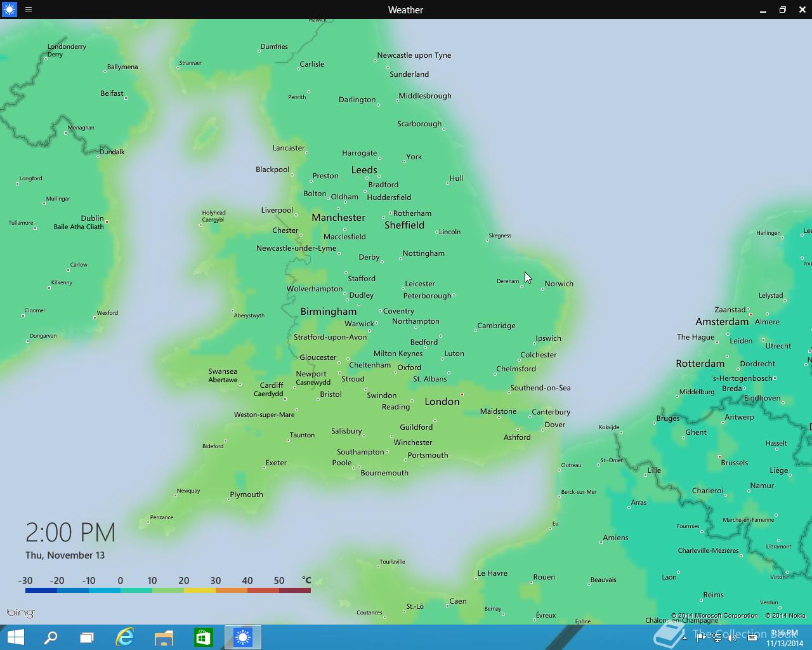Click the Brussels city label
The height and width of the screenshot is (650, 812).
point(735,463)
